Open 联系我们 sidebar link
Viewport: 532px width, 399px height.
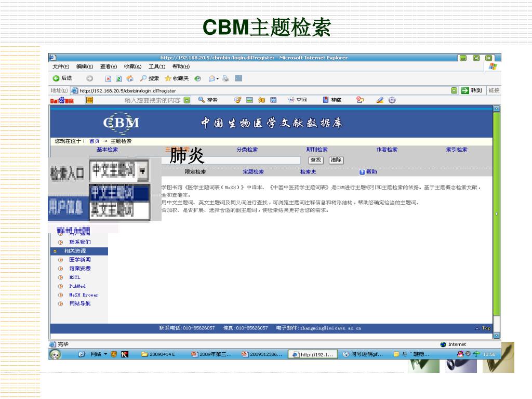click(x=79, y=242)
